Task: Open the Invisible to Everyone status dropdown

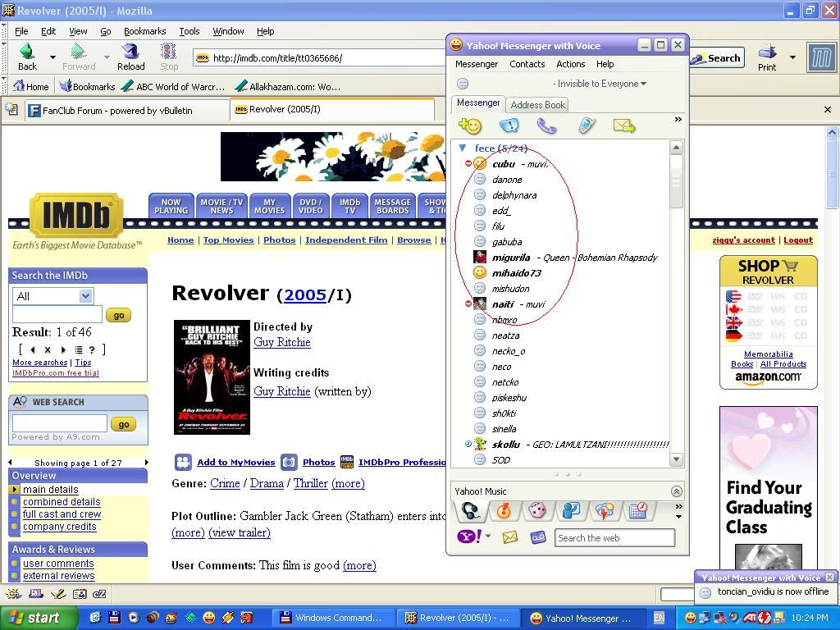Action: [599, 84]
